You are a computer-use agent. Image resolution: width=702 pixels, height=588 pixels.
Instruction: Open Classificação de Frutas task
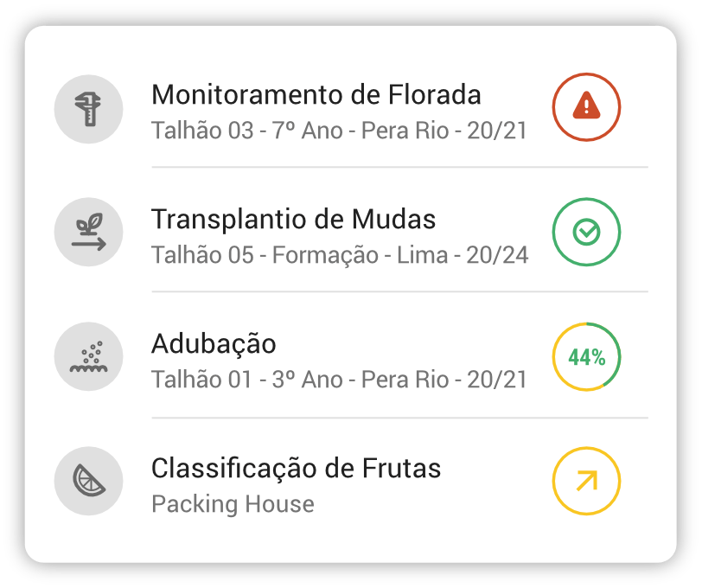(x=296, y=469)
